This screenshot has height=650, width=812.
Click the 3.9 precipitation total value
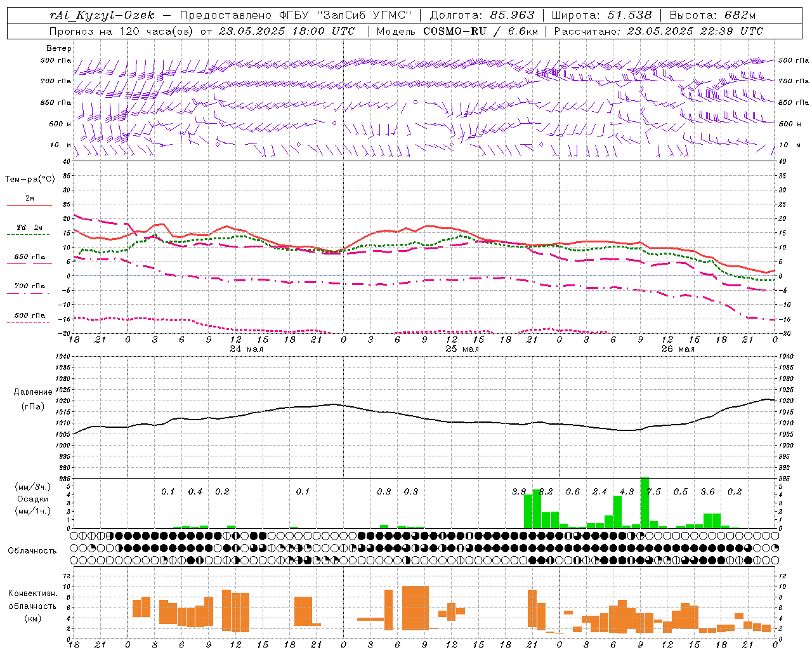(x=519, y=492)
